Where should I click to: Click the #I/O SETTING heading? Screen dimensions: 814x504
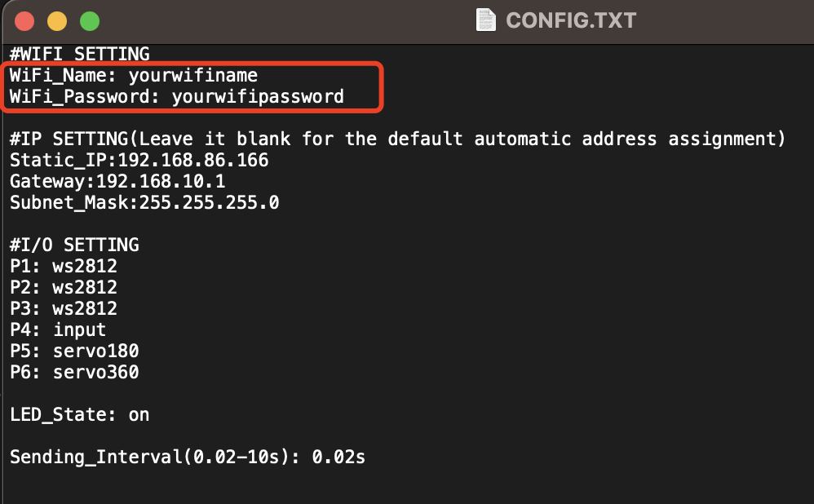click(74, 245)
